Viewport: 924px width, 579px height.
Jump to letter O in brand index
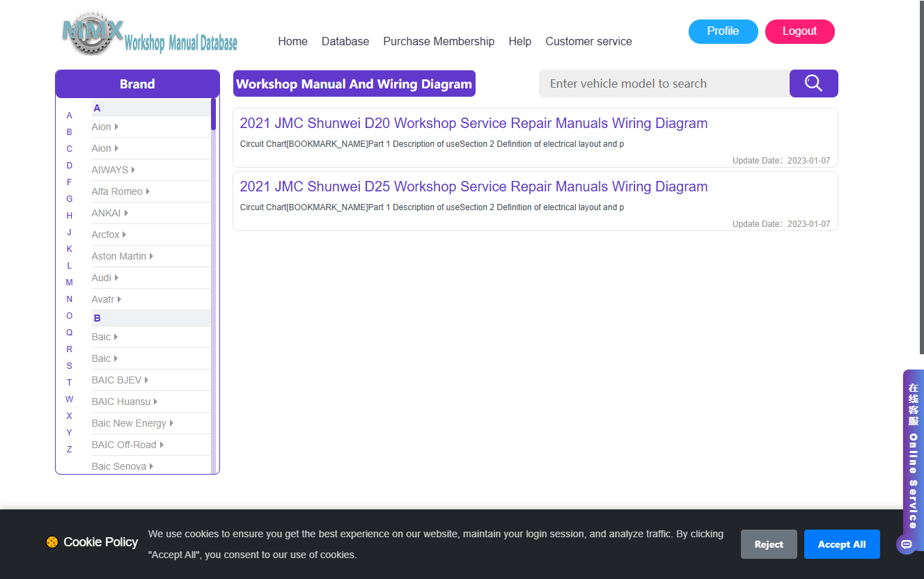70,316
